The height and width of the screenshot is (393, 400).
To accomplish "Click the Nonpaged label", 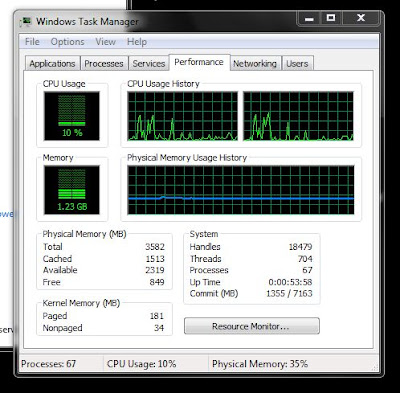I will [x=62, y=328].
